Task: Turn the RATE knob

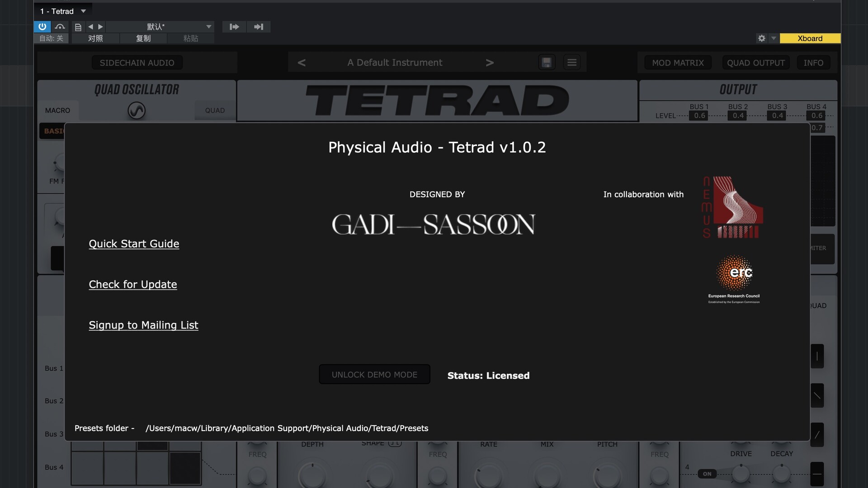Action: click(489, 476)
